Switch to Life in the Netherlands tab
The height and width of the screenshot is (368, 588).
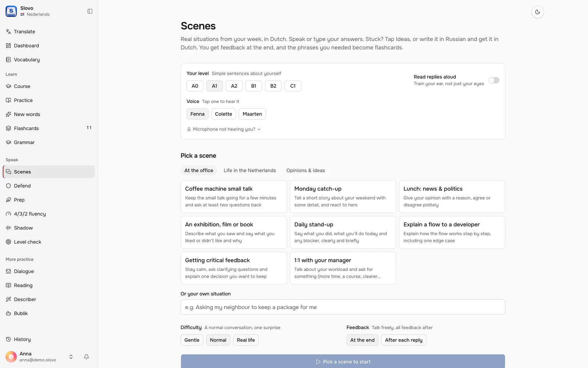point(250,170)
